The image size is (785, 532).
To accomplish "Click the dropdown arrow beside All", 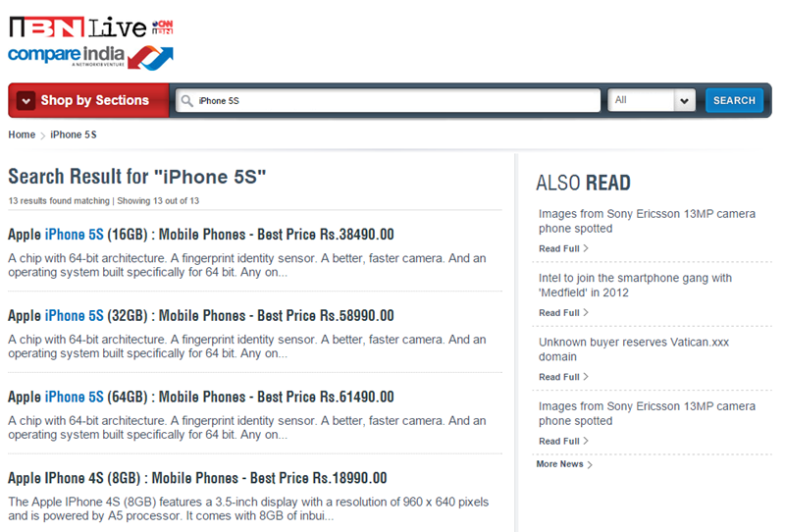I will click(684, 101).
